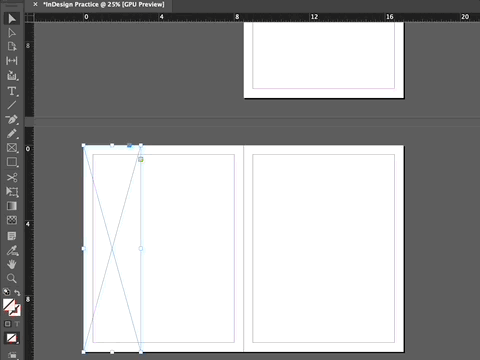Pick the Content Collector tool
The height and width of the screenshot is (360, 480).
click(x=12, y=75)
